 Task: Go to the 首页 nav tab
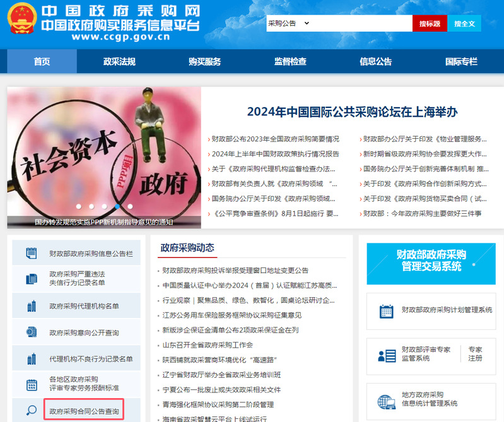pos(42,61)
